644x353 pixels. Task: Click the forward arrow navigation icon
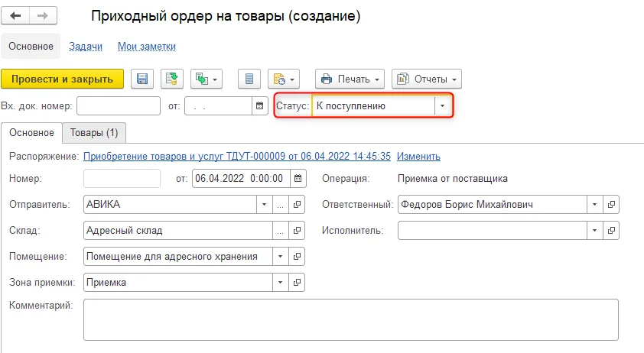pos(43,16)
